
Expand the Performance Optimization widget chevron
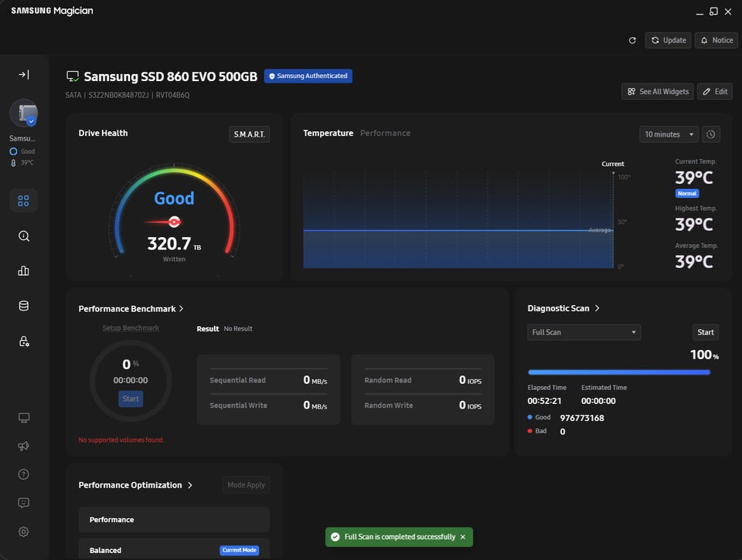coord(190,485)
